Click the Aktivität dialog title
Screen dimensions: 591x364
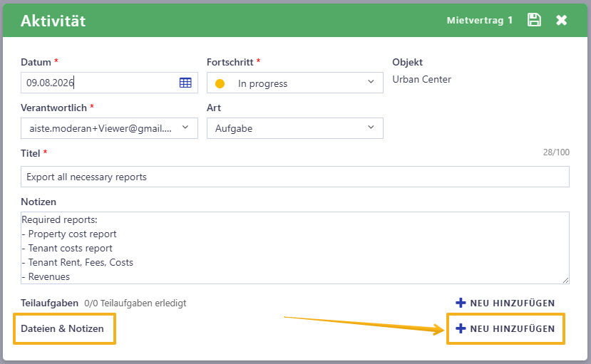(53, 21)
